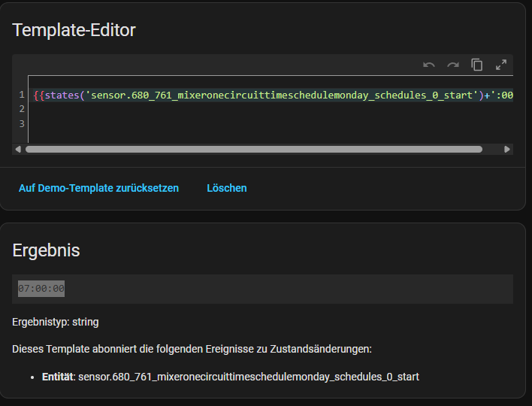This screenshot has width=532, height=406.
Task: Click the Ergebnis heading
Action: point(46,250)
